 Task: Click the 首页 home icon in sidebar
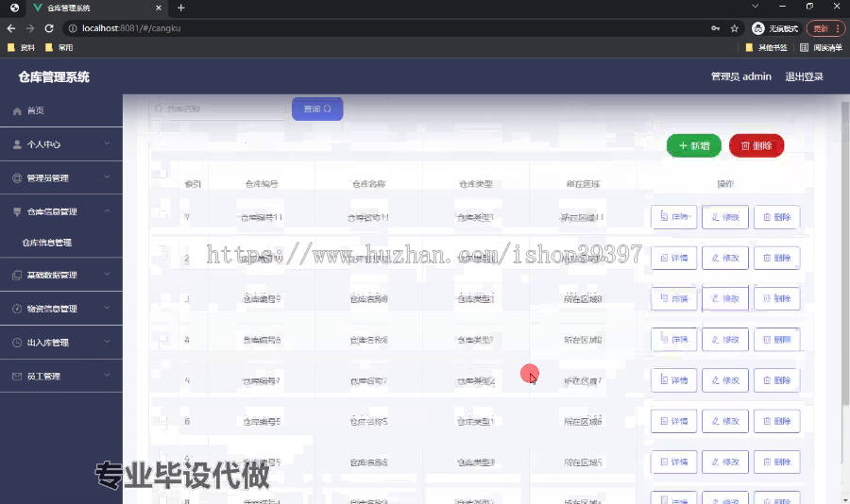pyautogui.click(x=17, y=110)
